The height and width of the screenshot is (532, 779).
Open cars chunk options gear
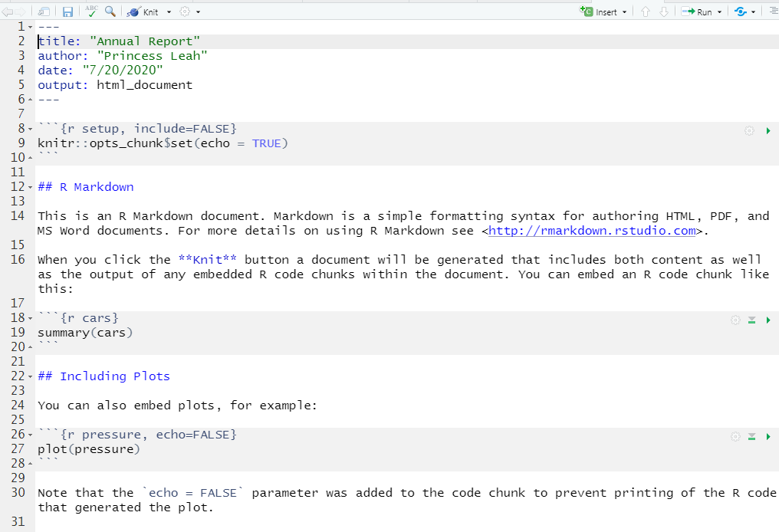point(735,320)
